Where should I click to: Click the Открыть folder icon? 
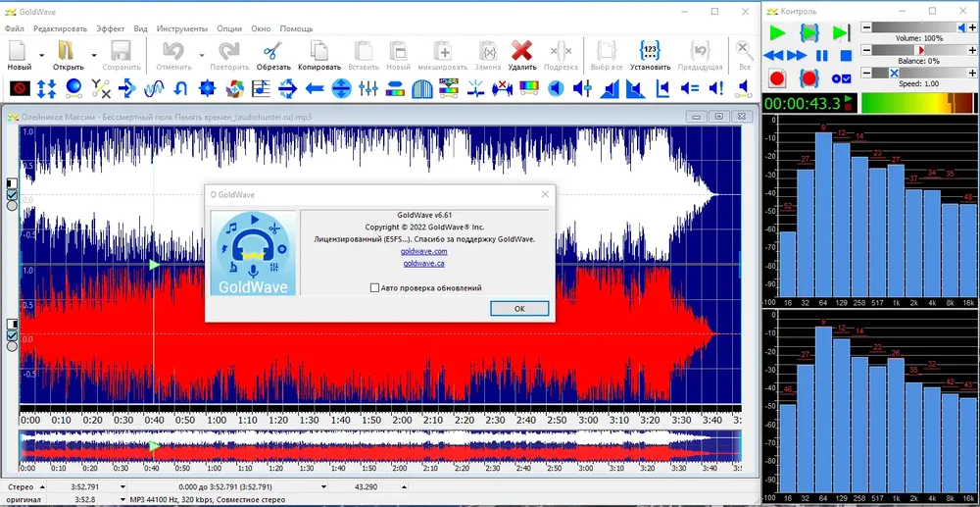(67, 51)
